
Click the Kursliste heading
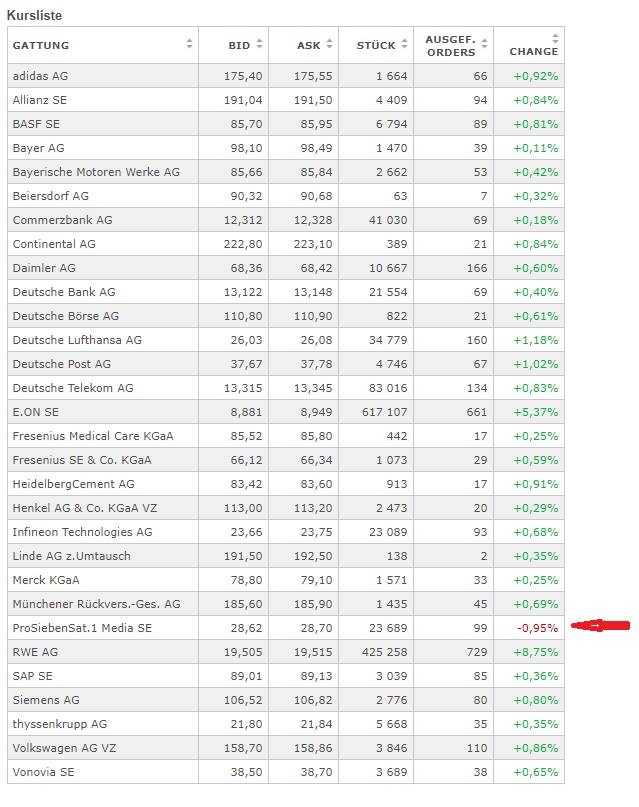pyautogui.click(x=36, y=16)
